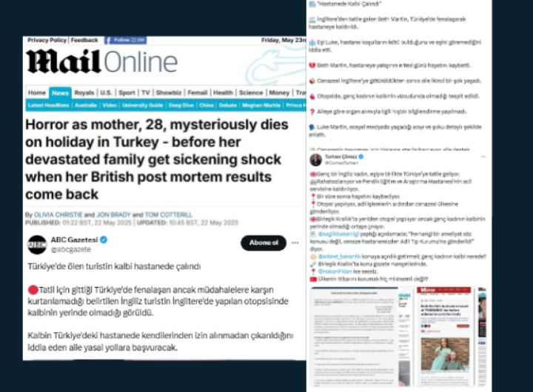Select the News tab
533x392 pixels.
coord(60,92)
